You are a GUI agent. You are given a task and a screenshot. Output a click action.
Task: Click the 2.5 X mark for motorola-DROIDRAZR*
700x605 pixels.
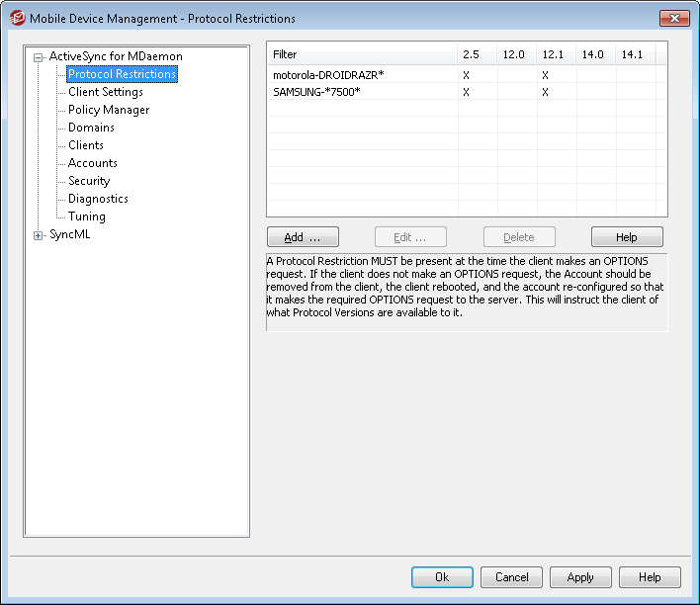(466, 75)
